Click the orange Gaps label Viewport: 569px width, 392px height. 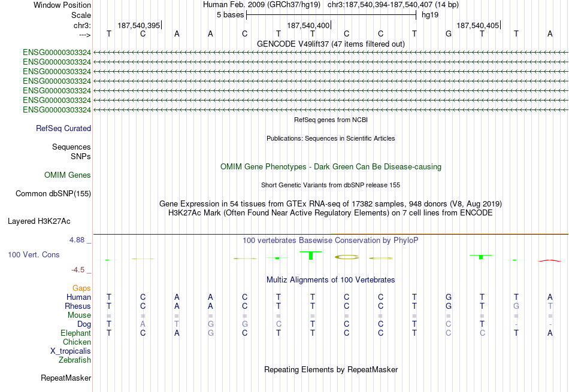81,288
